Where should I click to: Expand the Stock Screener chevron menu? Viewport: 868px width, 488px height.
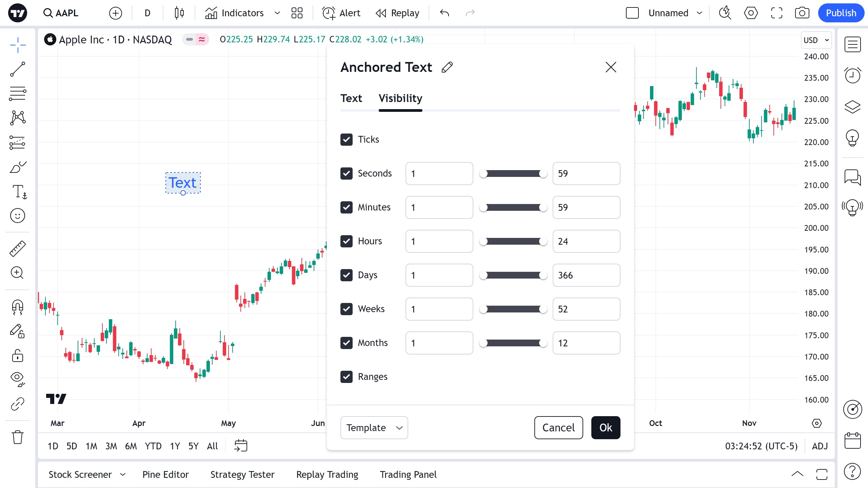pos(123,474)
